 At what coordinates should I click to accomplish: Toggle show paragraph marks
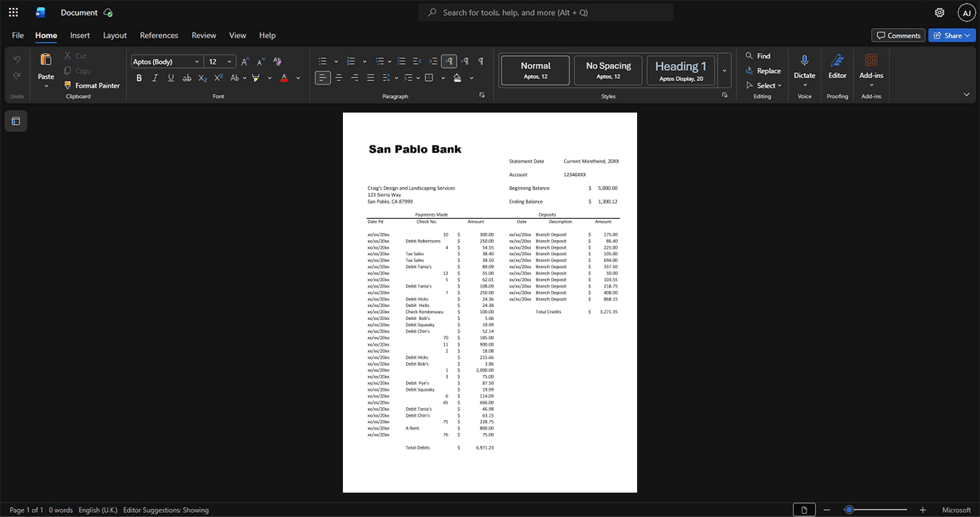click(481, 62)
